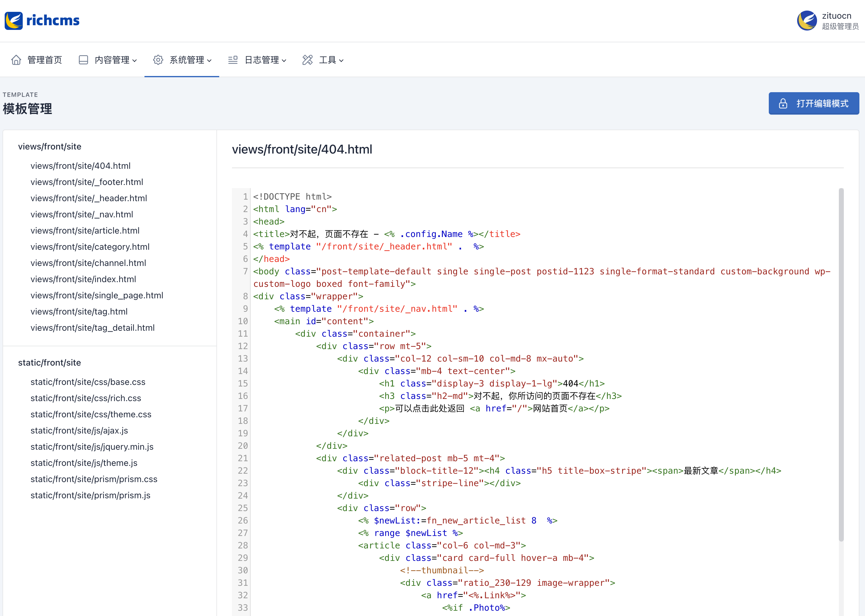Viewport: 865px width, 616px height.
Task: Open views/front/site/_nav.html file
Action: (82, 214)
